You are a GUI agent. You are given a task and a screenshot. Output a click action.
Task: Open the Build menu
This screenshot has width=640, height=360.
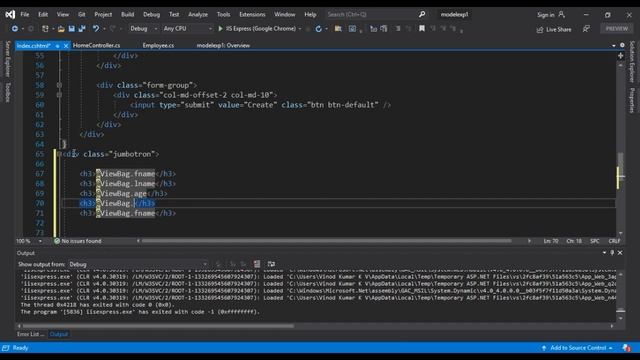click(127, 14)
